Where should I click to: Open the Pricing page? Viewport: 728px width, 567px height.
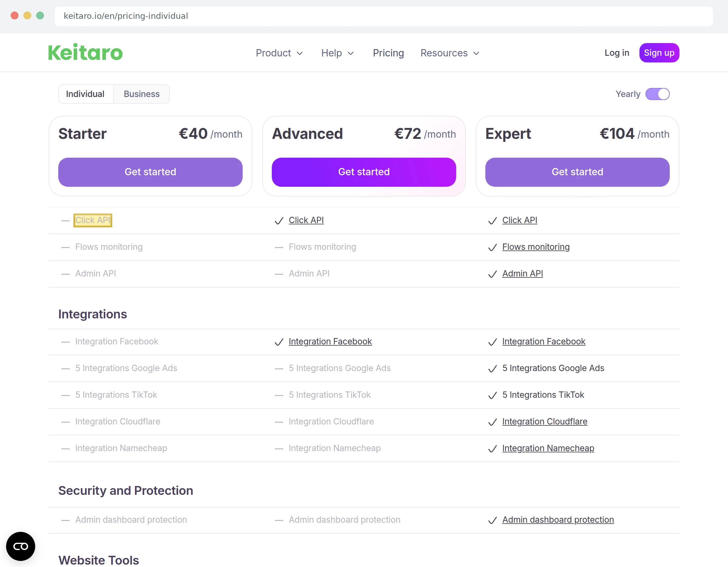point(388,53)
